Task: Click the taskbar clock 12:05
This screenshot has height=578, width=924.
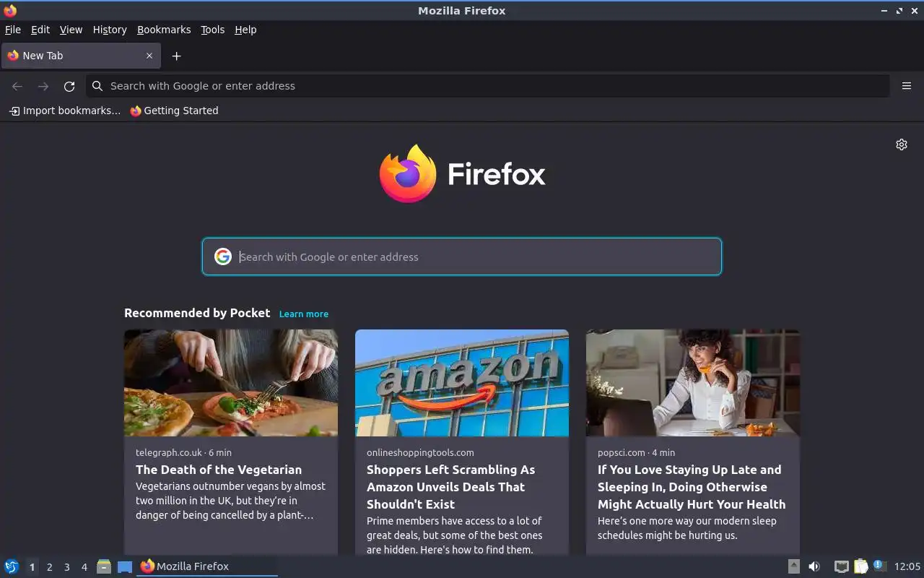Action: pyautogui.click(x=907, y=566)
